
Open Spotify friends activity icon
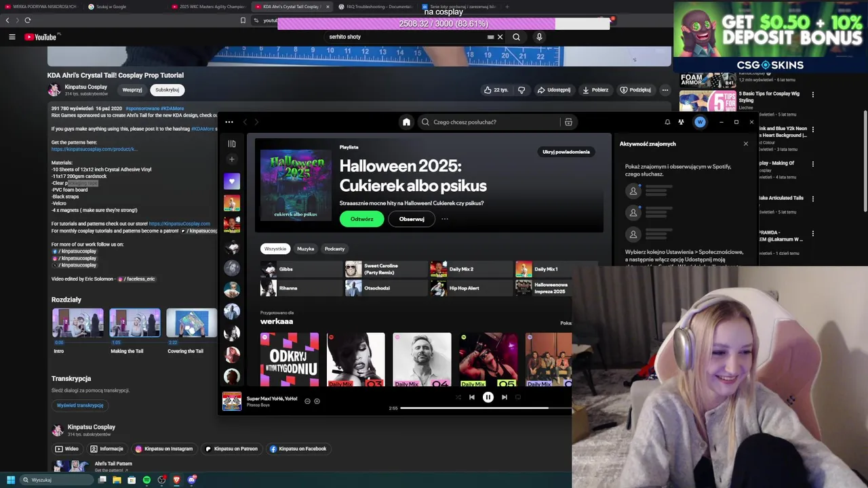(681, 122)
